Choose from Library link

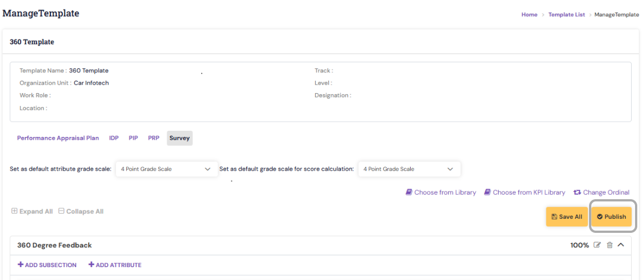tap(441, 192)
